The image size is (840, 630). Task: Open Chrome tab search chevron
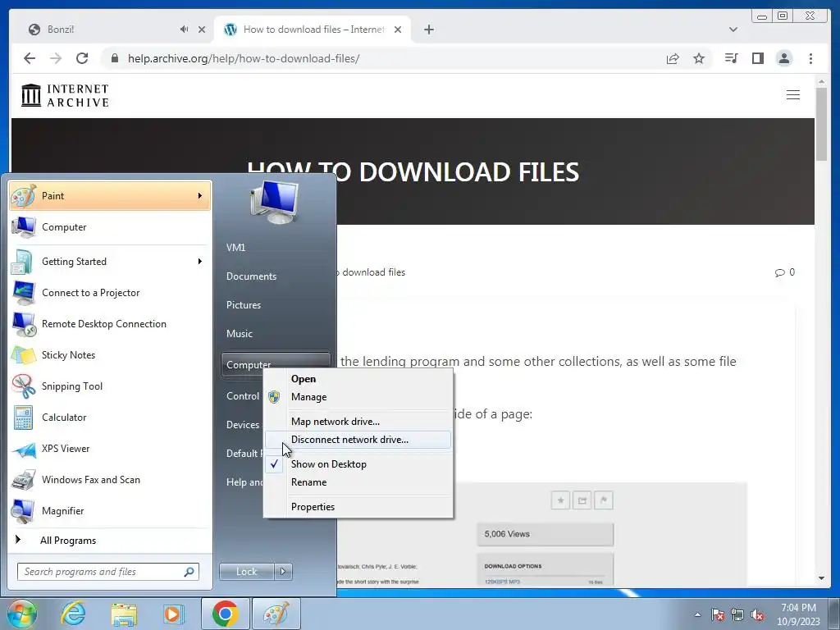pos(733,30)
